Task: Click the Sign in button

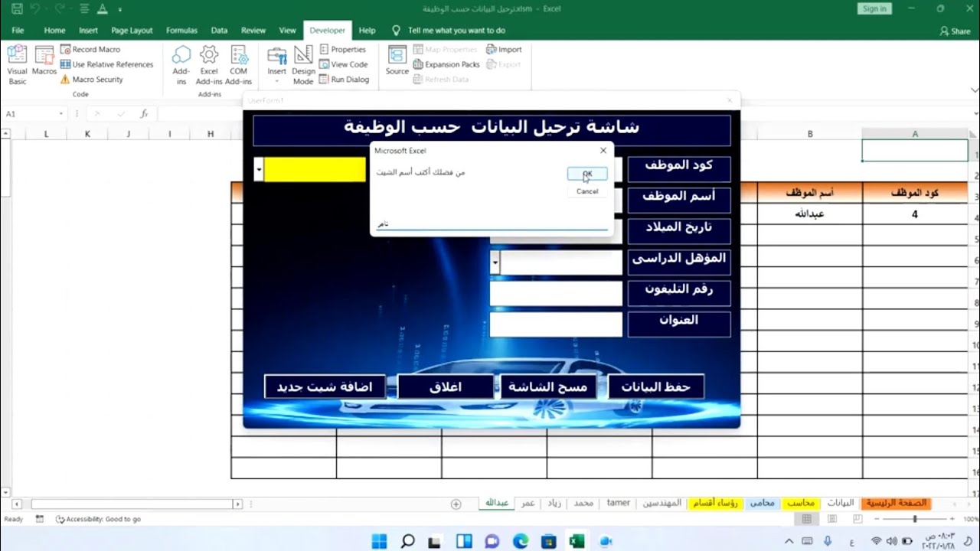Action: pyautogui.click(x=874, y=8)
